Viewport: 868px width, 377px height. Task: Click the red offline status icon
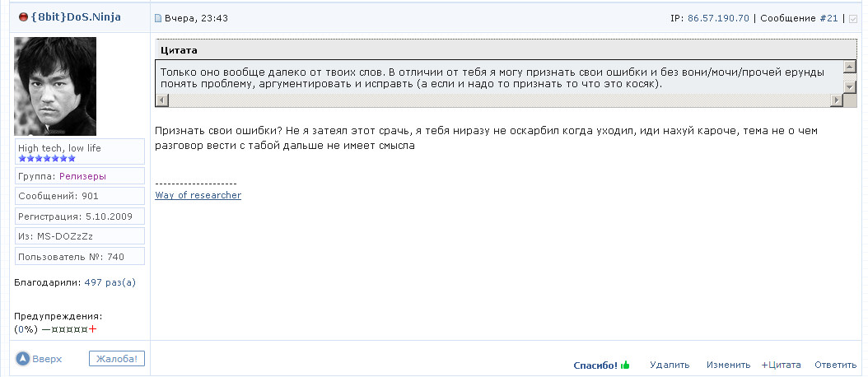[x=23, y=17]
